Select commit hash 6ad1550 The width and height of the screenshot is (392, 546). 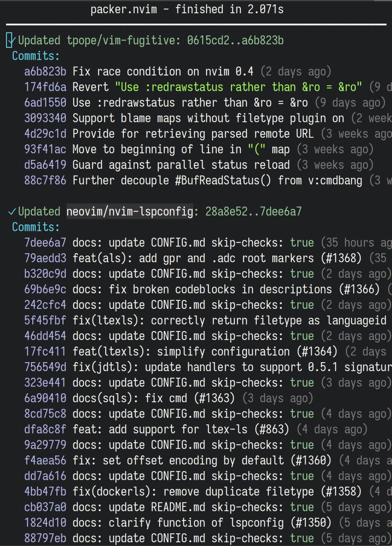45,103
